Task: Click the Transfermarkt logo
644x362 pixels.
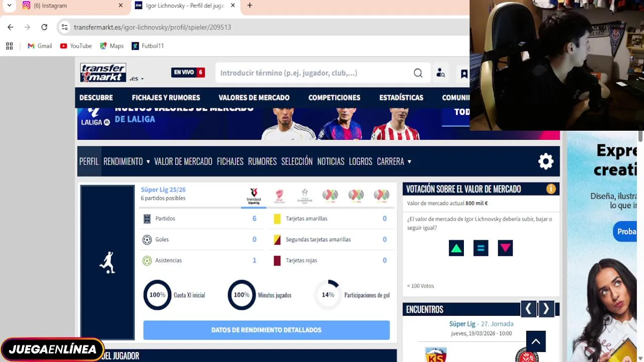Action: tap(103, 73)
